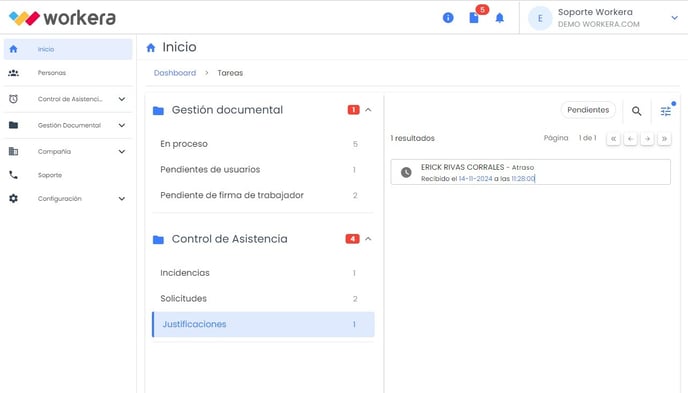Click the '1 resultados' text
The height and width of the screenshot is (393, 688).
pyautogui.click(x=412, y=138)
